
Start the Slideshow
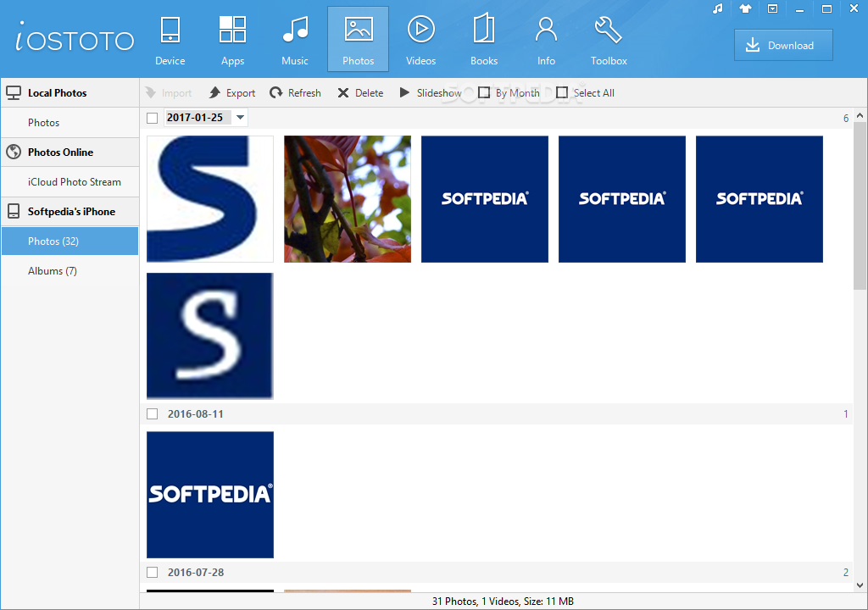coord(431,93)
